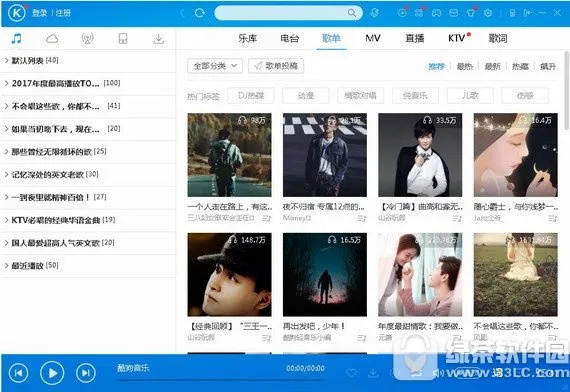Select the DJ热碟 tag

pos(251,96)
